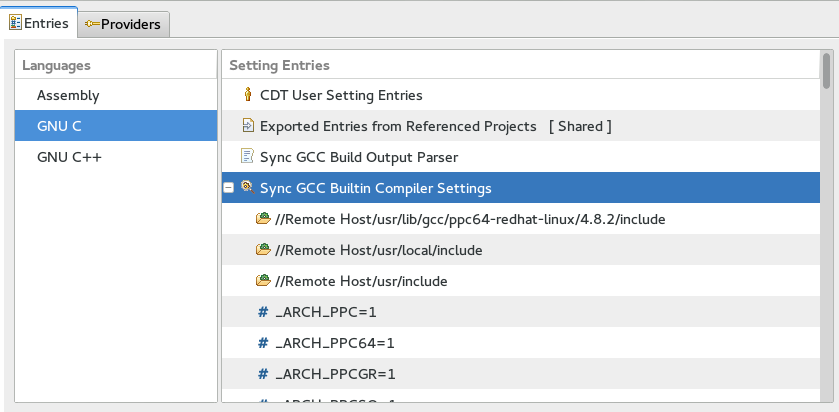Select //Remote Host/usr/local/include entry
839x412 pixels.
pos(521,250)
